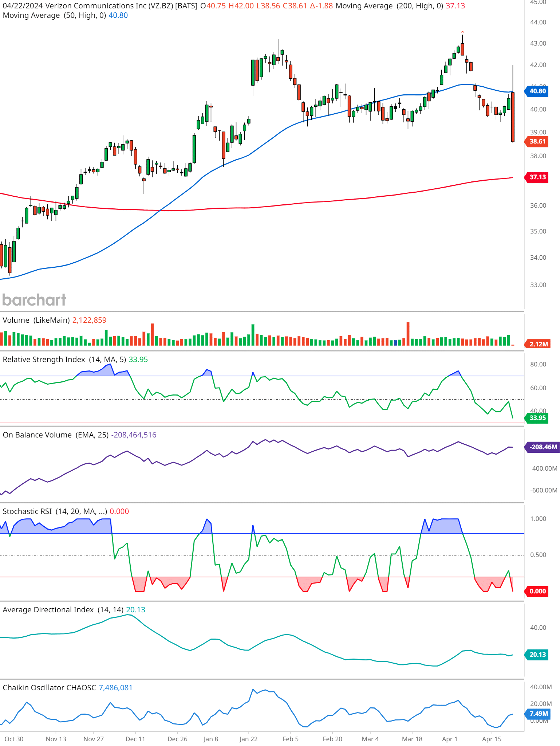This screenshot has height=746, width=560.
Task: Click the red 0.000 Stochastic RSI tag
Action: (x=537, y=591)
